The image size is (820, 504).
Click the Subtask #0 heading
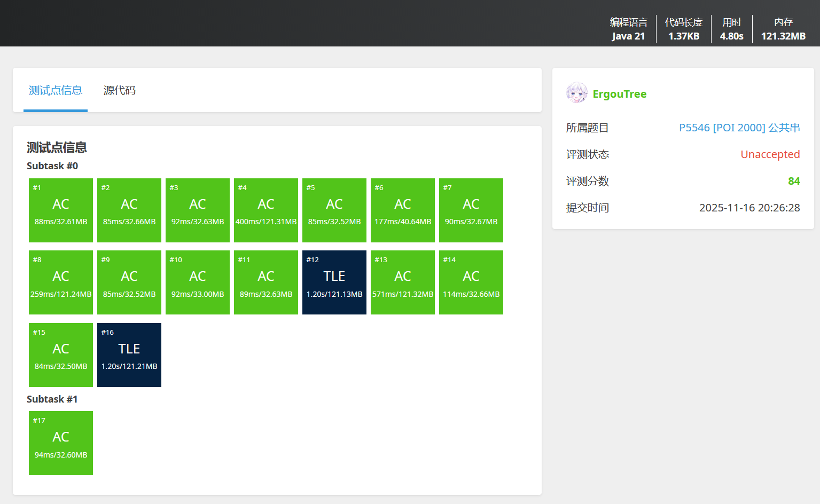coord(52,166)
